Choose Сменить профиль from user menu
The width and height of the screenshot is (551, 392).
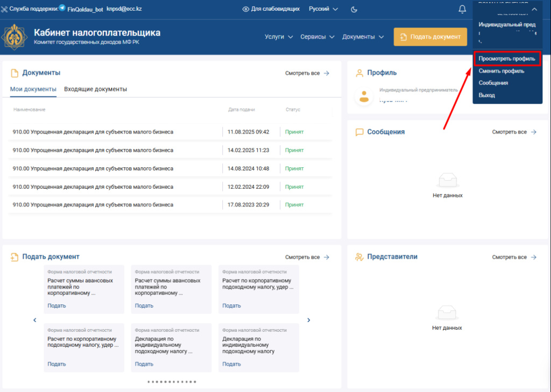[501, 71]
